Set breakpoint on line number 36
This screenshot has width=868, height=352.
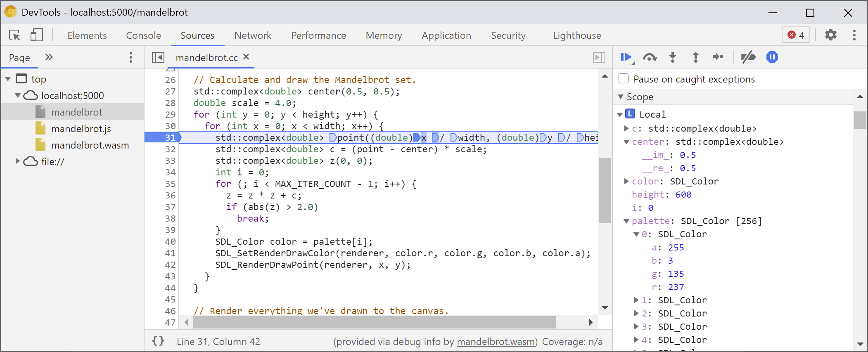tap(170, 195)
